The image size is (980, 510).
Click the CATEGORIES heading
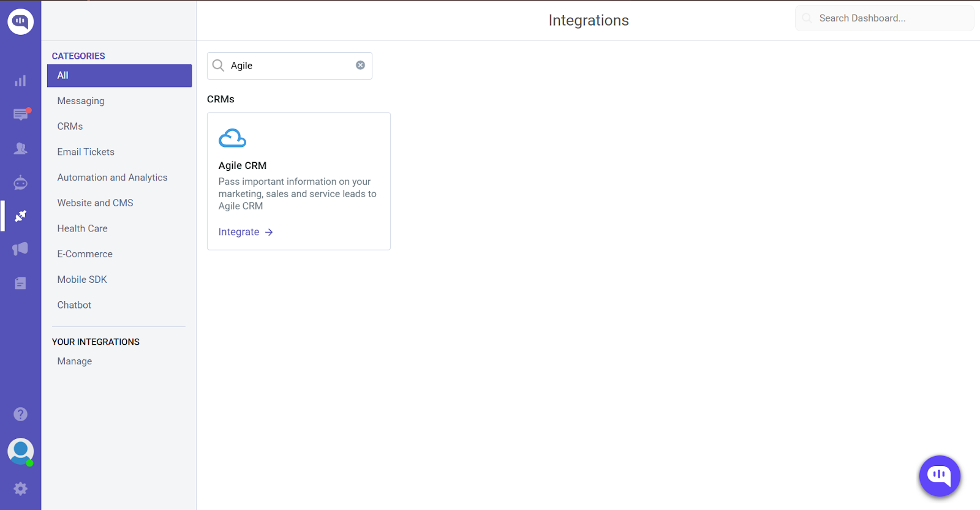tap(78, 56)
